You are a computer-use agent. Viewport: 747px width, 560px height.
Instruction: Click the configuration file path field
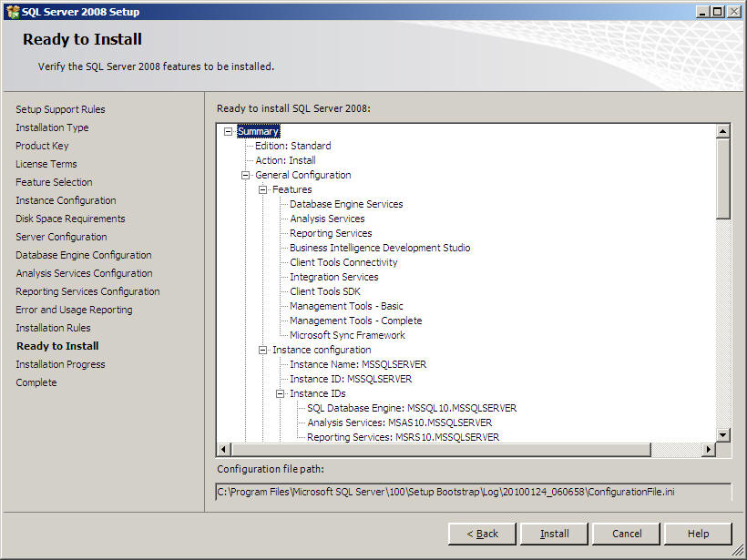pyautogui.click(x=474, y=492)
